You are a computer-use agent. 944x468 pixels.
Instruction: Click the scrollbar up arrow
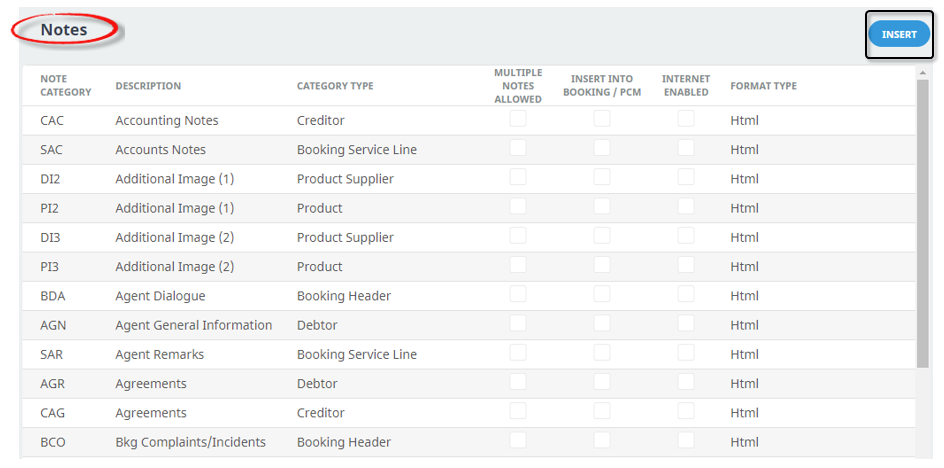(922, 73)
